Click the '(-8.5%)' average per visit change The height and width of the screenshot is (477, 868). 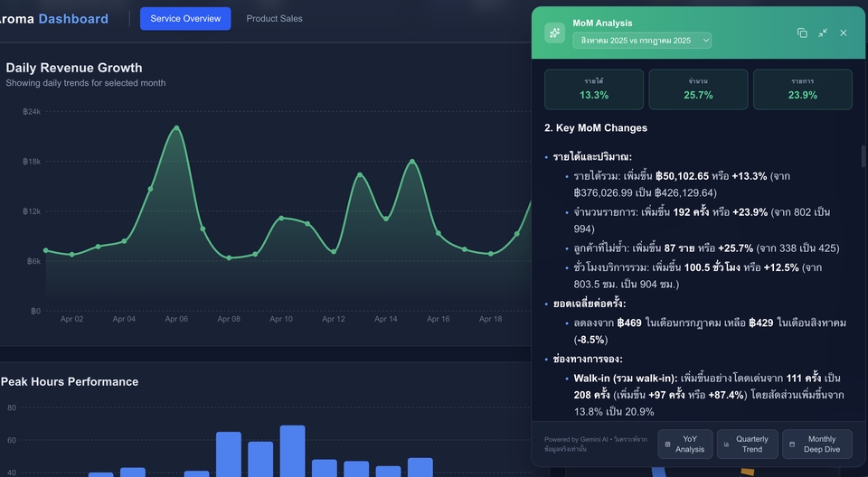[x=590, y=340]
